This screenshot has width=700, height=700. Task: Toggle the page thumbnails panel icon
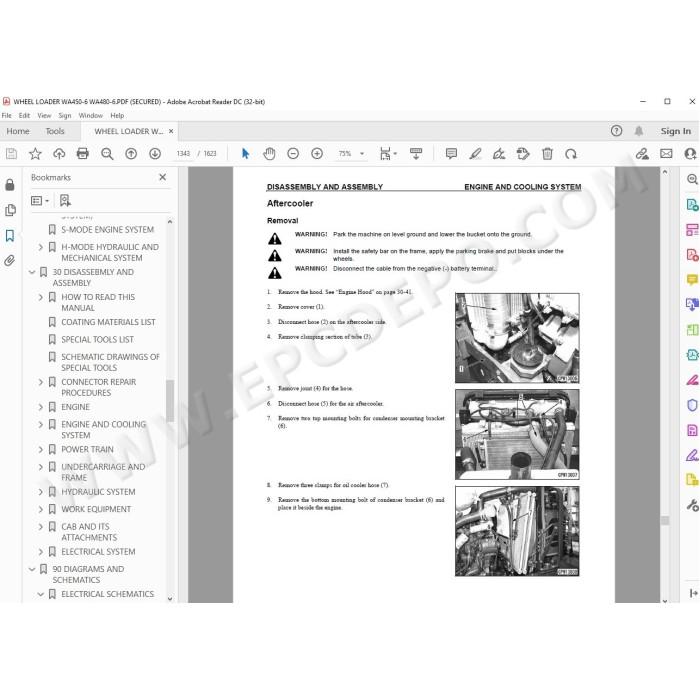10,210
